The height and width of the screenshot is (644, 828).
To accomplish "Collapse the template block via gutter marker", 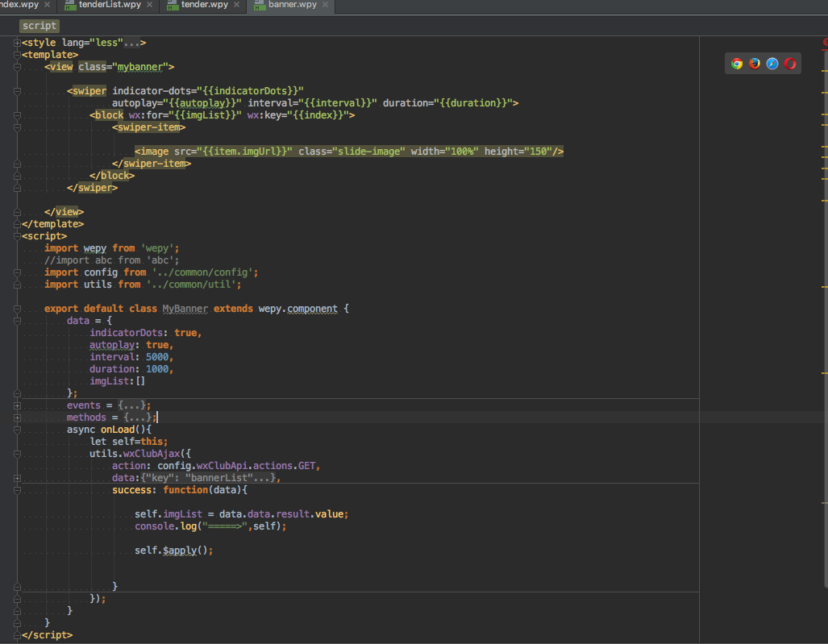I will (17, 55).
